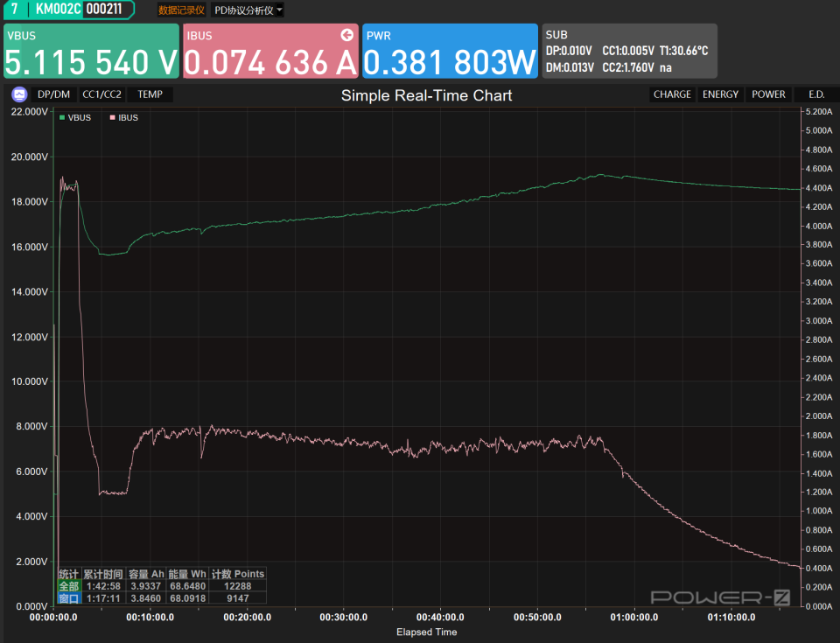The width and height of the screenshot is (840, 643).
Task: Click the 累计时间 column header
Action: [x=103, y=574]
